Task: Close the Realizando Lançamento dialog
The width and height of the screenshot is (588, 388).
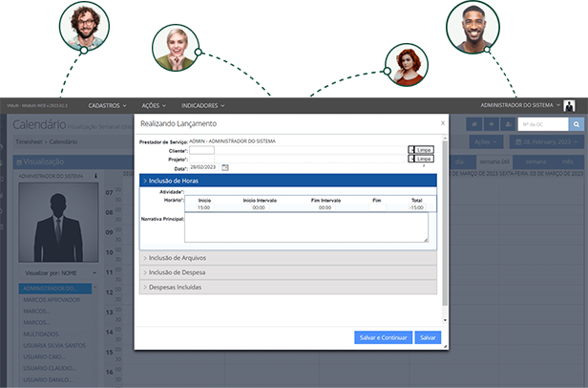Action: pos(442,123)
